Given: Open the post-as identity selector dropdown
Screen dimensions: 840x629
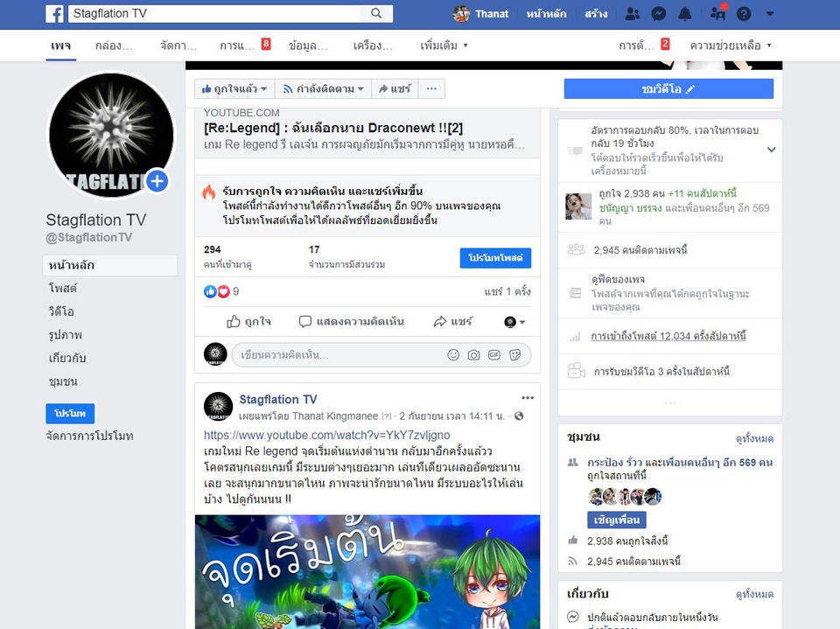Looking at the screenshot, I should (x=514, y=321).
